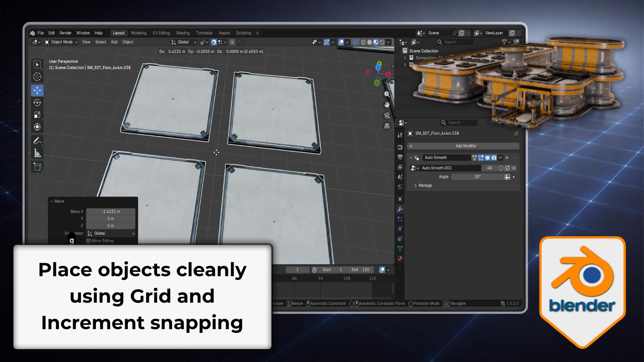Screen dimensions: 644x362
Task: Enable the Mirror Editing checkbox
Action: pyautogui.click(x=89, y=241)
